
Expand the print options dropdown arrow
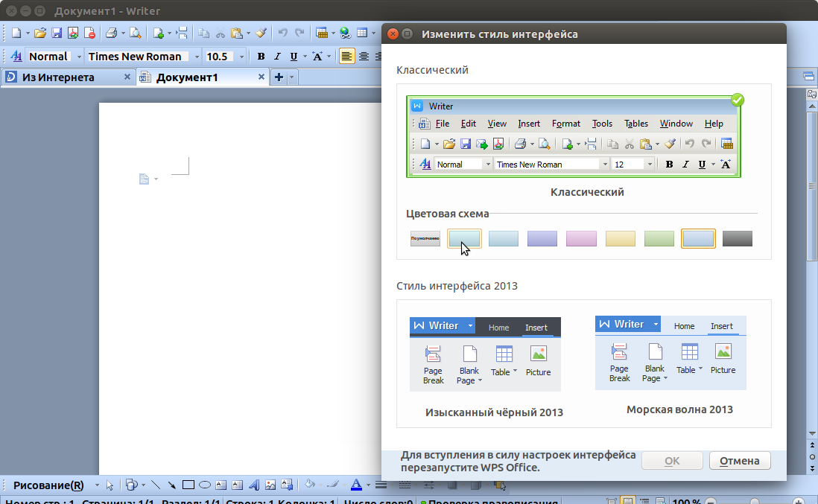pos(123,34)
